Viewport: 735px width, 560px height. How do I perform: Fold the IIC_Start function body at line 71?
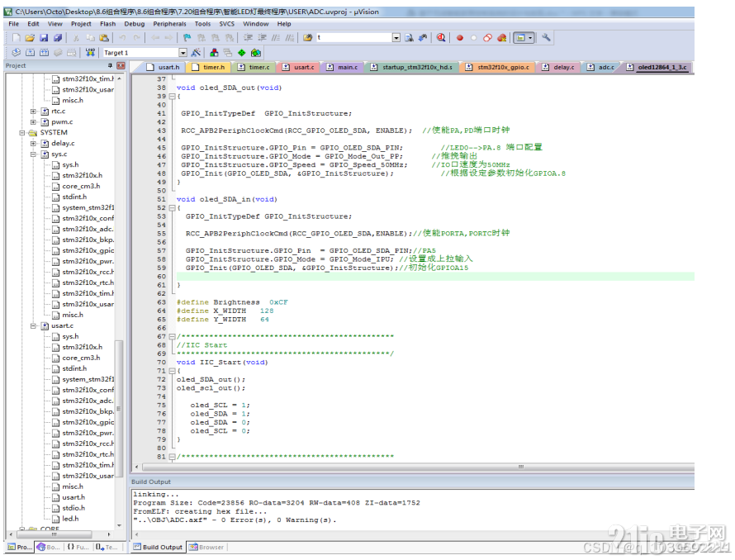[x=172, y=371]
